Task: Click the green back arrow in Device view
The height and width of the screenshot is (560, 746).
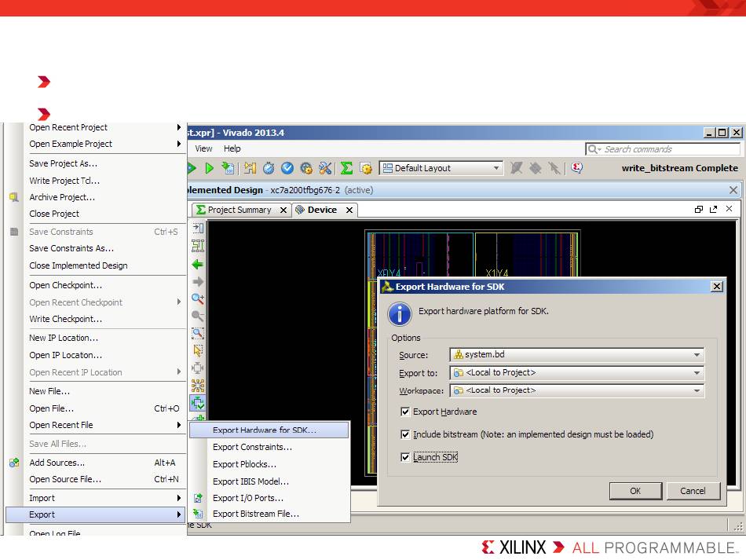Action: coord(197,265)
